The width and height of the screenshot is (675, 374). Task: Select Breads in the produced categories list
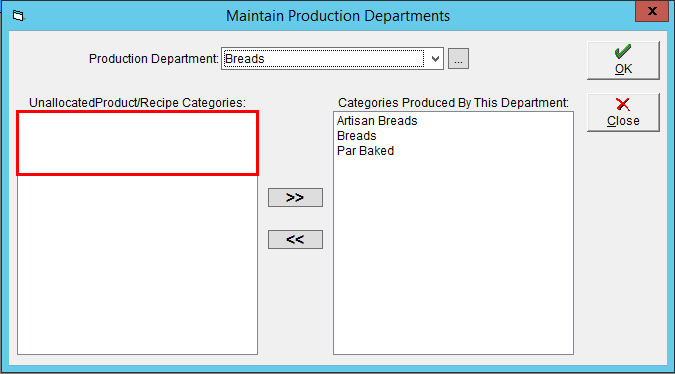click(356, 136)
